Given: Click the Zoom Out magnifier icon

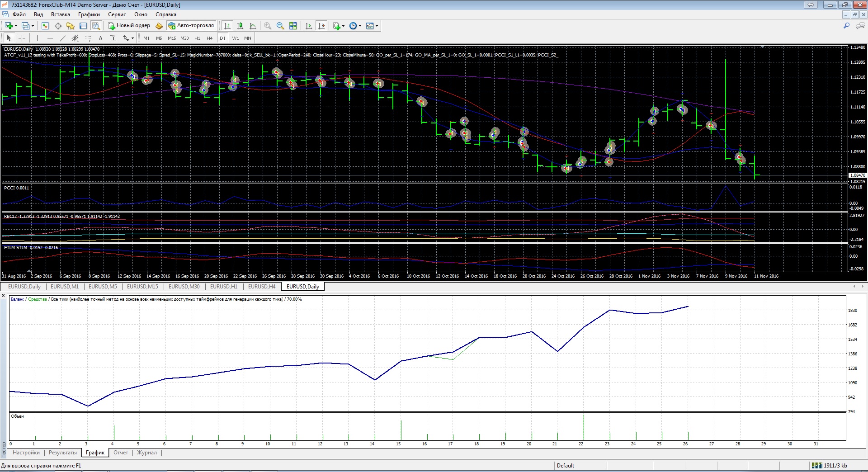Looking at the screenshot, I should pyautogui.click(x=280, y=26).
